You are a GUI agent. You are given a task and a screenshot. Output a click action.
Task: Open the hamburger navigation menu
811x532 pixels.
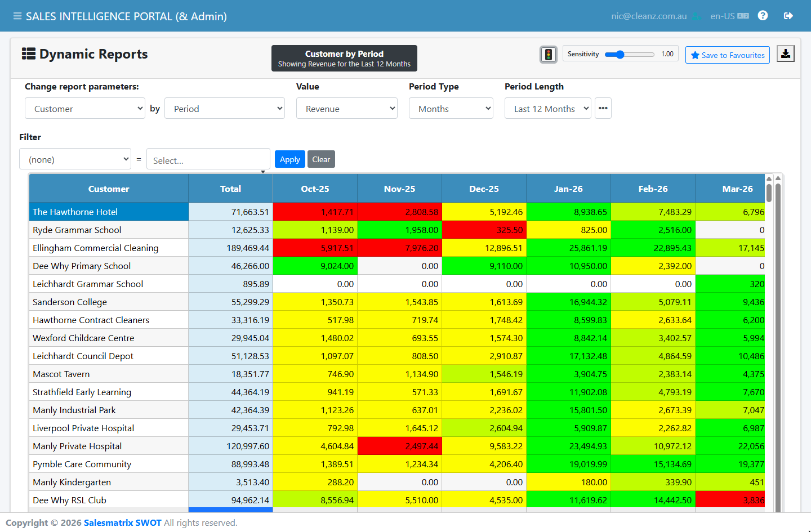(x=17, y=16)
